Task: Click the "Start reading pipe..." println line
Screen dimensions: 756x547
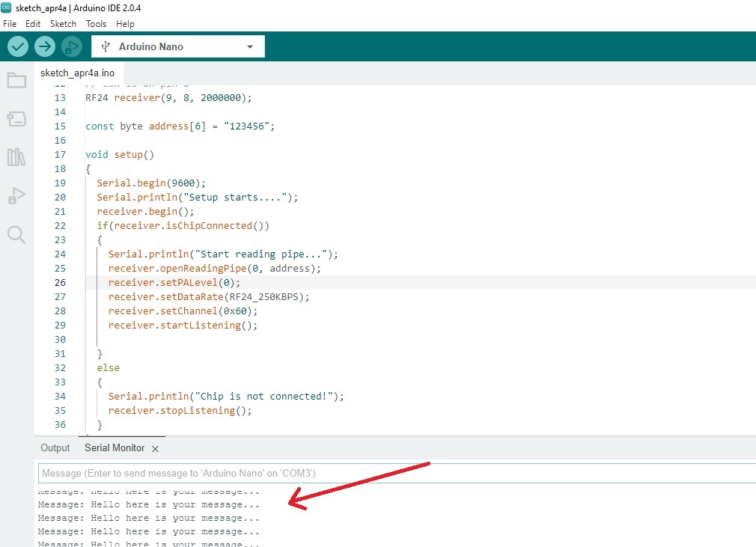Action: point(223,254)
